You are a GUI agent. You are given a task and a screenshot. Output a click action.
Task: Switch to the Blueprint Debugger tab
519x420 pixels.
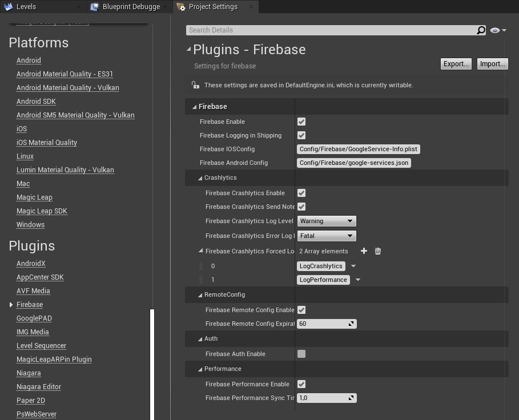coord(130,7)
